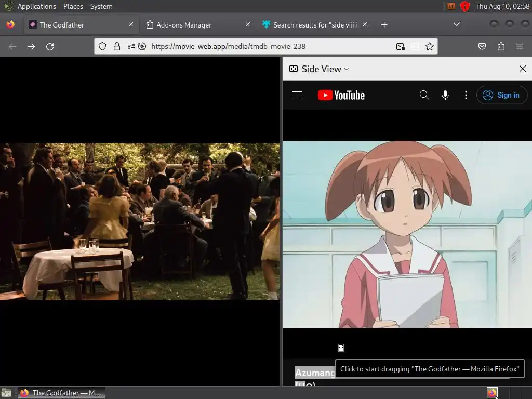532x399 pixels.
Task: Search YouTube by voice microphone
Action: coord(445,95)
